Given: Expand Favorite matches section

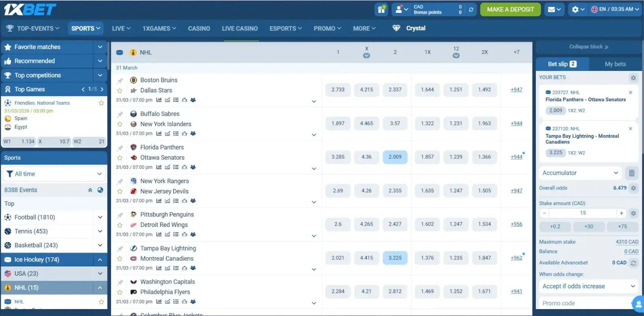Looking at the screenshot, I should point(100,47).
